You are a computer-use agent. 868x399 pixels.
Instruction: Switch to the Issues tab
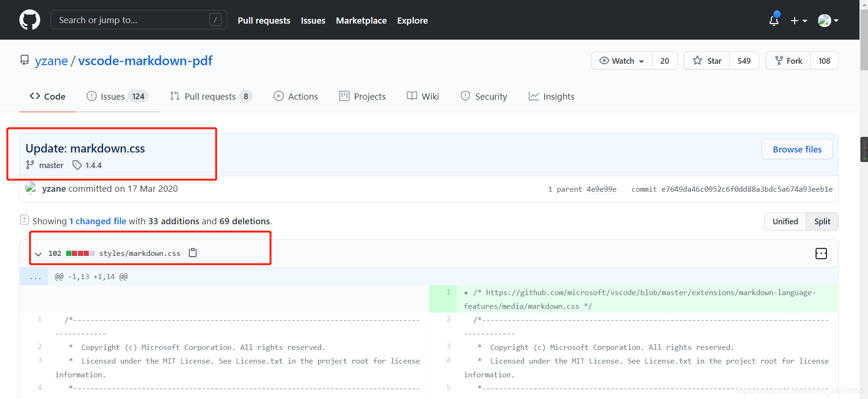(118, 96)
